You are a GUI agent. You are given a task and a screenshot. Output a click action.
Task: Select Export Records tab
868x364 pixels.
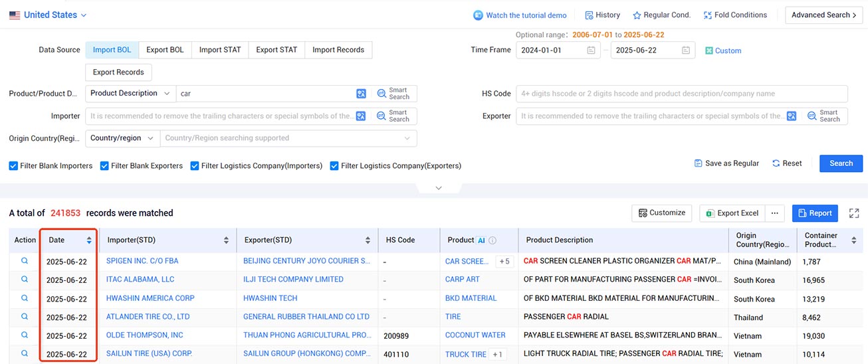[118, 72]
